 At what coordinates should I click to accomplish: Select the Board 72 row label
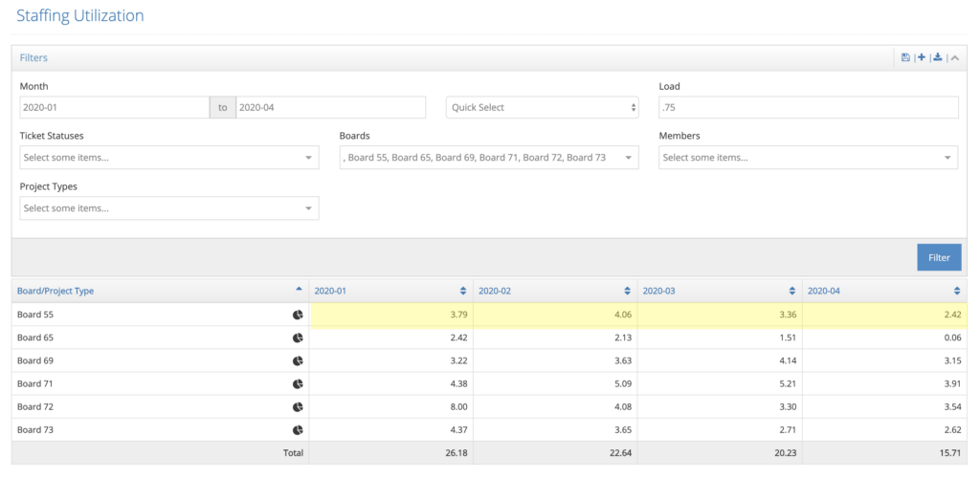point(35,406)
